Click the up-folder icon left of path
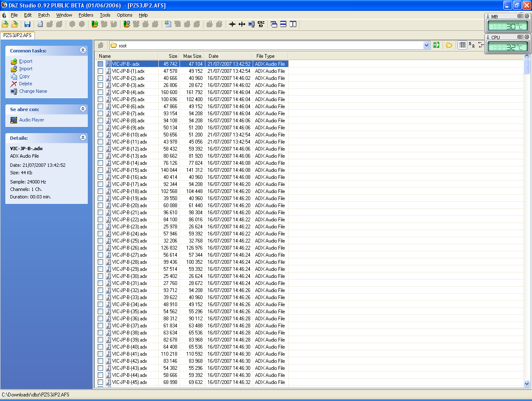Screen dimensions: 532x401 (x=101, y=45)
